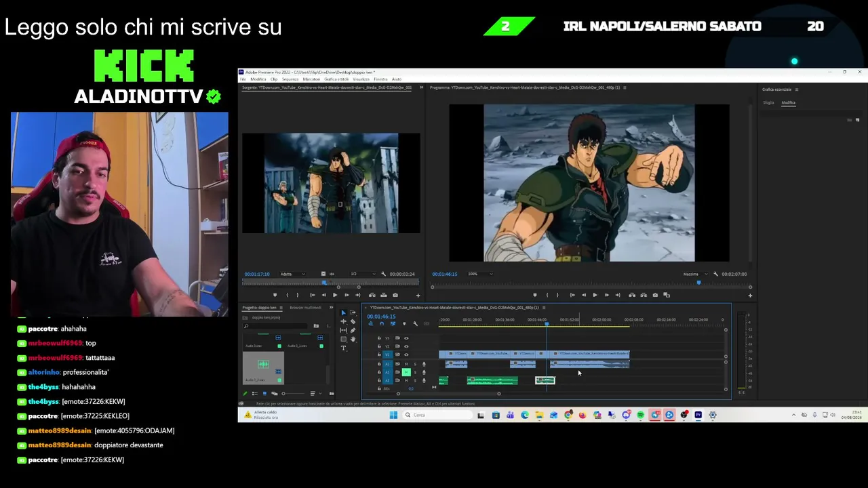Toggle visibility eye for track V1

click(x=406, y=354)
